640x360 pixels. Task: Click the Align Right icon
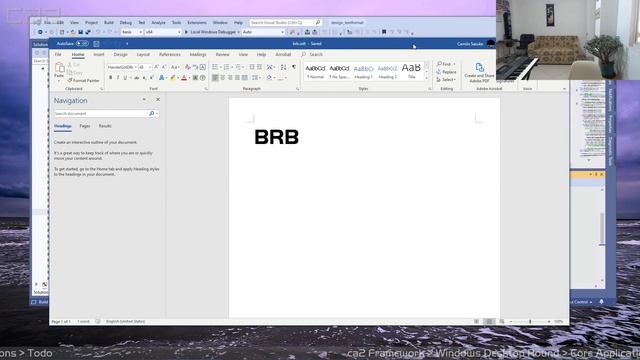coord(230,78)
